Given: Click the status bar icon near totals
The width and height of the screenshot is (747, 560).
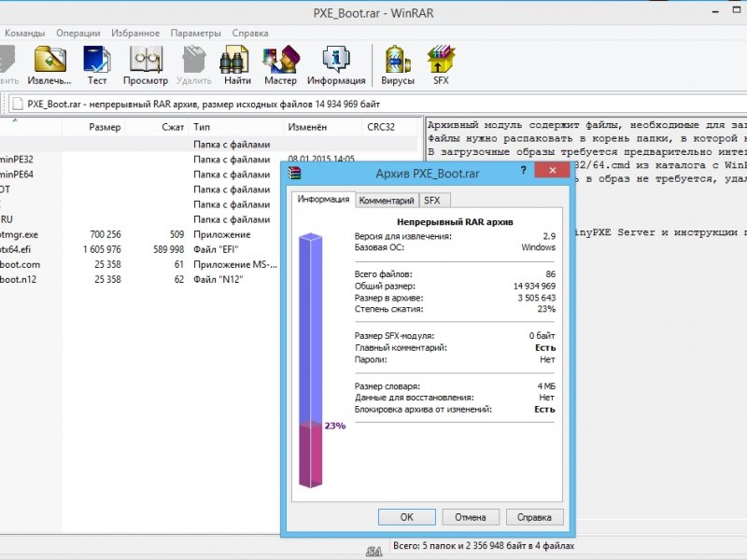Looking at the screenshot, I should tap(374, 551).
